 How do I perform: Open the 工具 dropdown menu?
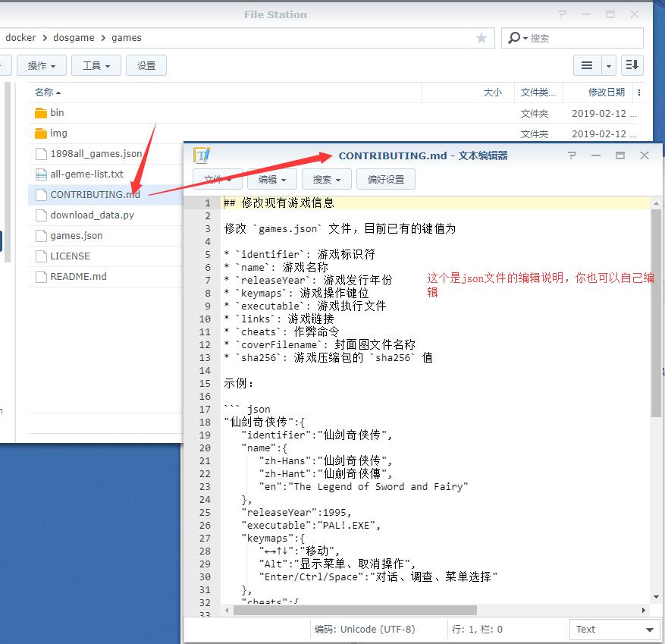pyautogui.click(x=96, y=66)
